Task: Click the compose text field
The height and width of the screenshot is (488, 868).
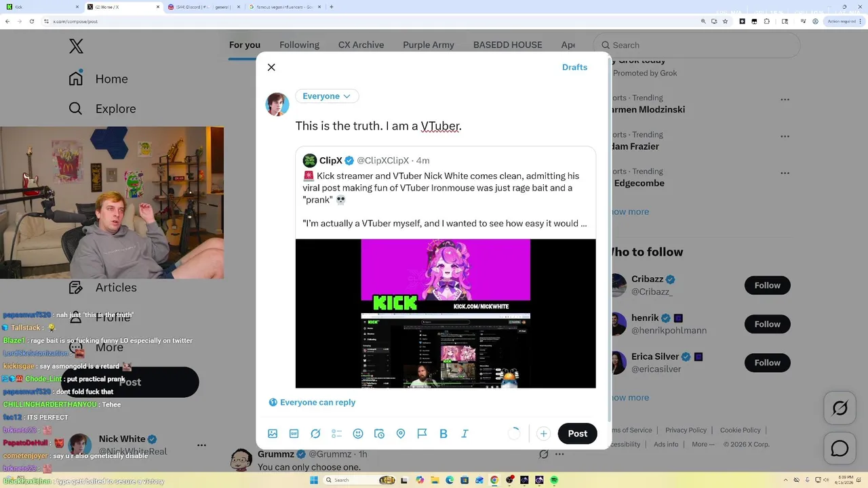Action: pyautogui.click(x=446, y=126)
